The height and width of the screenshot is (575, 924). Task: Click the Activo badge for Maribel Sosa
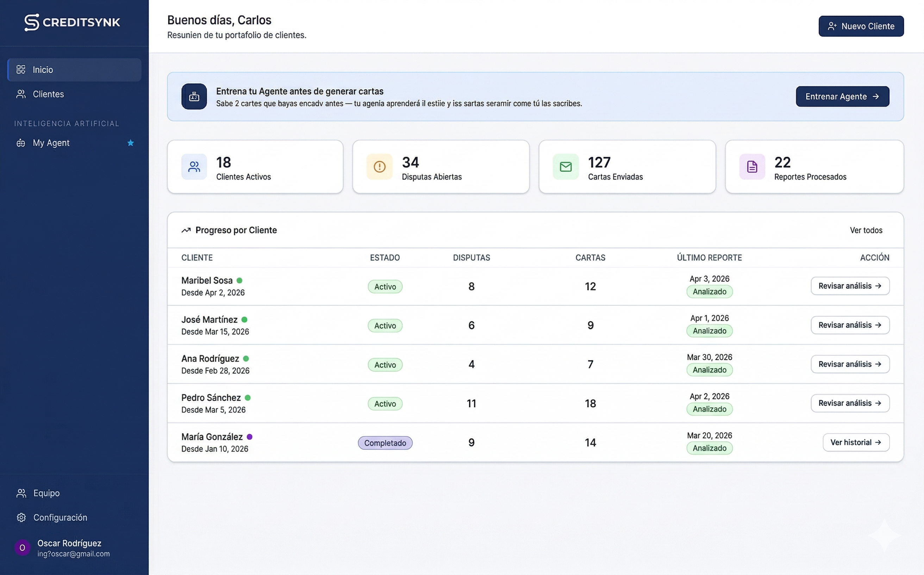click(385, 287)
